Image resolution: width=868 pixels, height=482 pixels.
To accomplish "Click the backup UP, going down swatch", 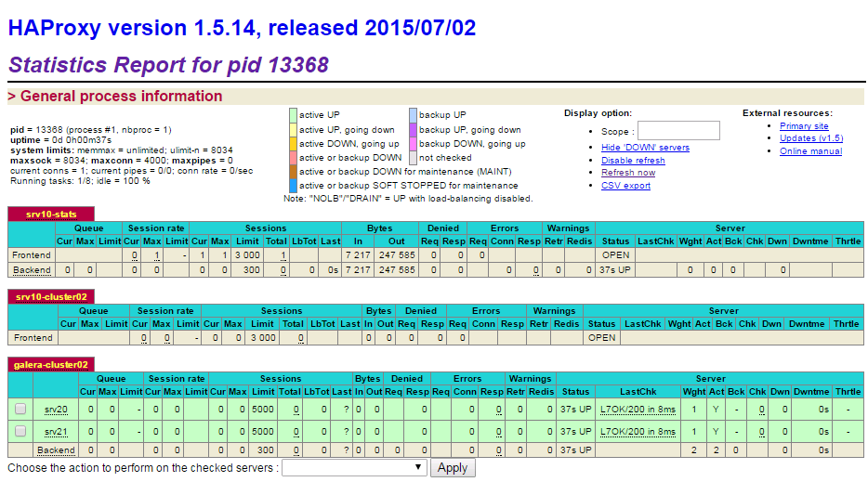I will tap(413, 129).
